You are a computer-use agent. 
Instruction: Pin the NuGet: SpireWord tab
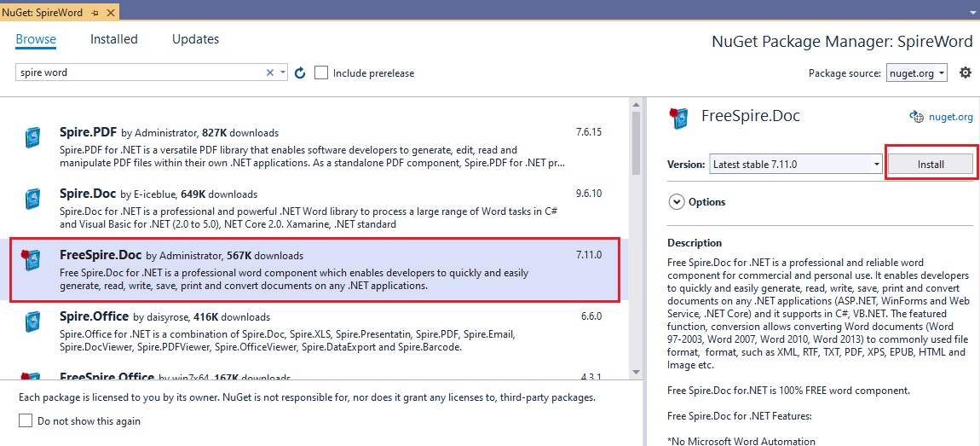coord(95,13)
